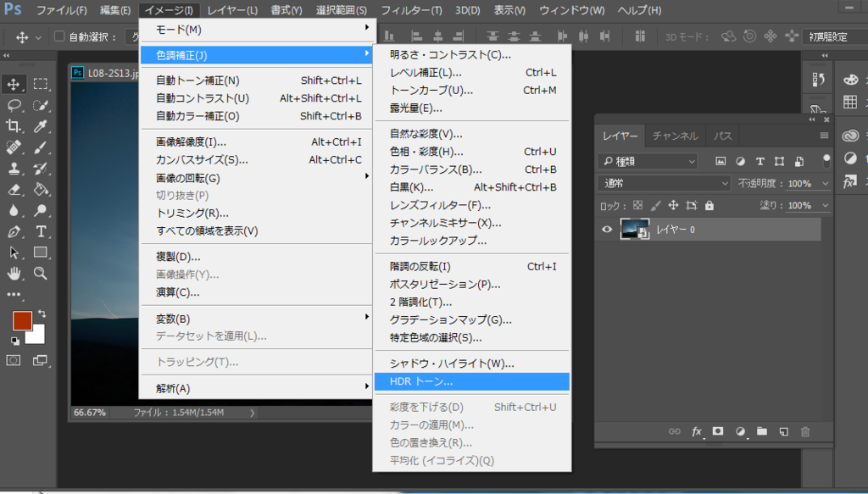The image size is (868, 494).
Task: Choose HDR トーン... menu item
Action: [x=472, y=381]
